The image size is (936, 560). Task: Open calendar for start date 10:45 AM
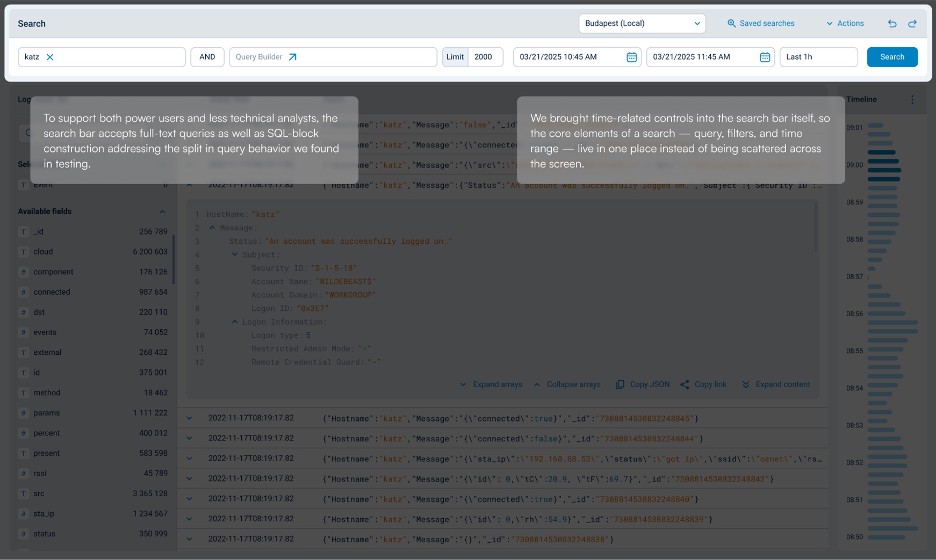tap(631, 57)
